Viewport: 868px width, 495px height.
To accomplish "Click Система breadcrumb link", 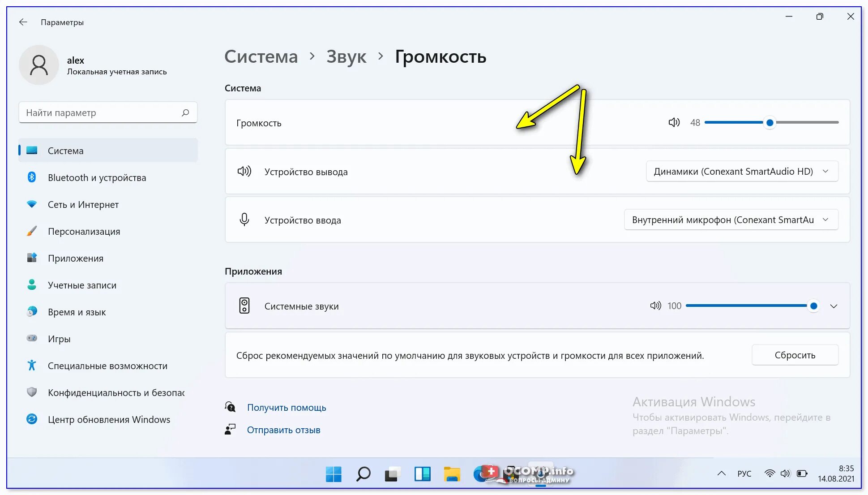I will click(x=261, y=56).
